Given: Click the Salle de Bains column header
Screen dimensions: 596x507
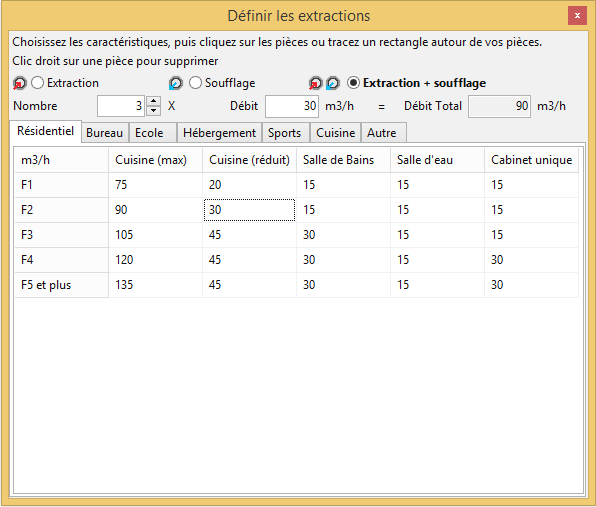Looking at the screenshot, I should click(x=343, y=160).
